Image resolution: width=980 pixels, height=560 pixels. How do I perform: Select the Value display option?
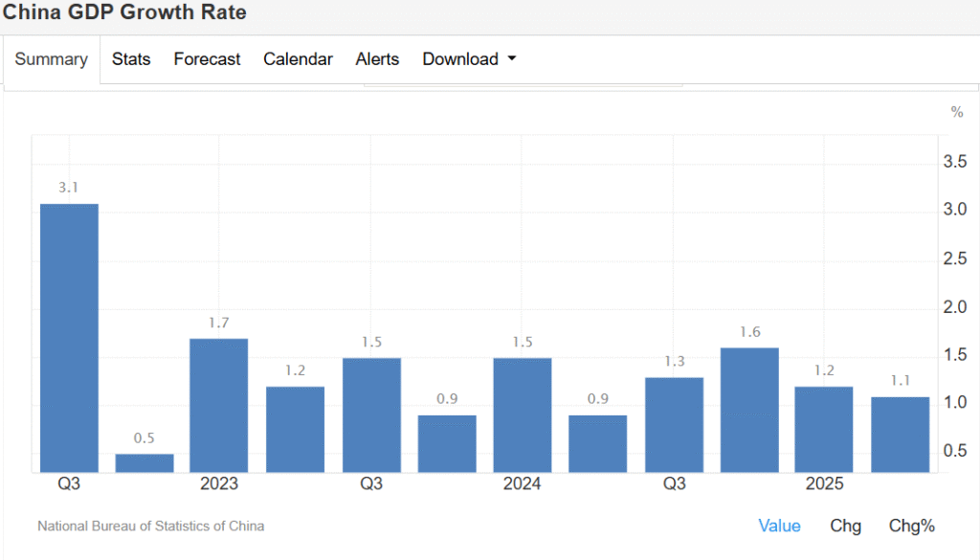pos(779,526)
